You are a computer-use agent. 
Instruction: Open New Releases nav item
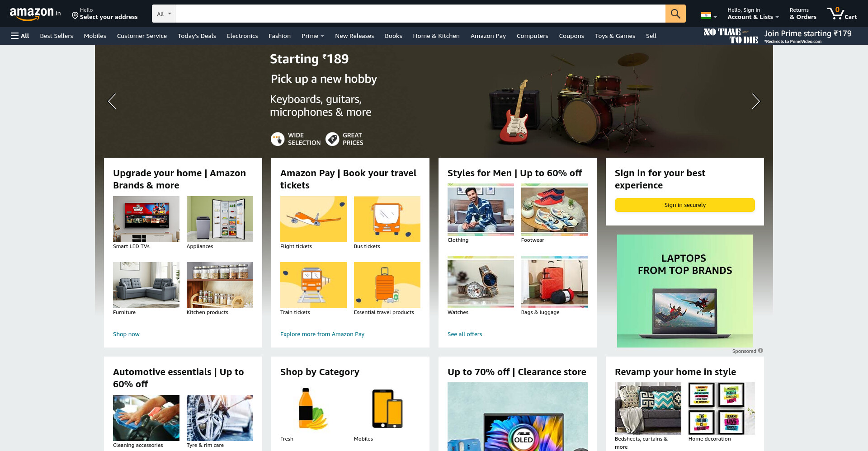click(x=354, y=36)
